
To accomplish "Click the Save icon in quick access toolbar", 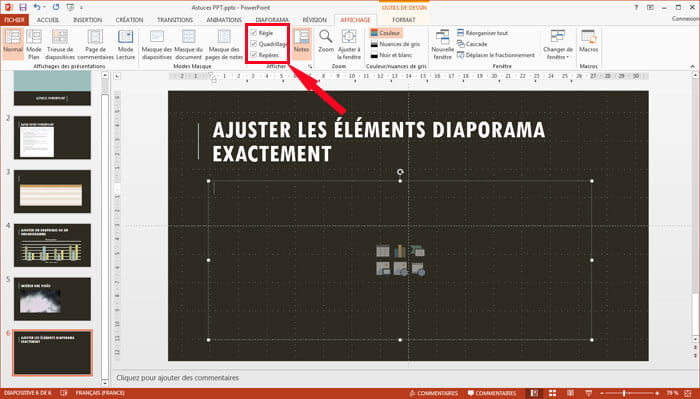I will (23, 7).
